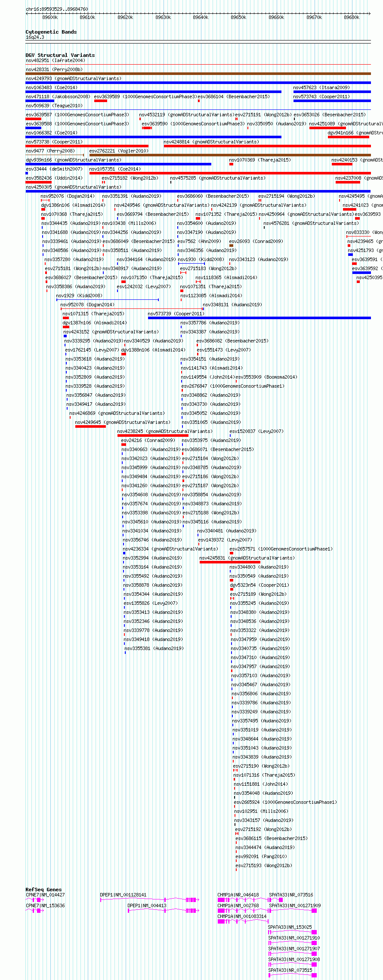Open nsv4249793 (gnomADStructuralVariants) label
Screen dimensions: 383x980
[74, 78]
